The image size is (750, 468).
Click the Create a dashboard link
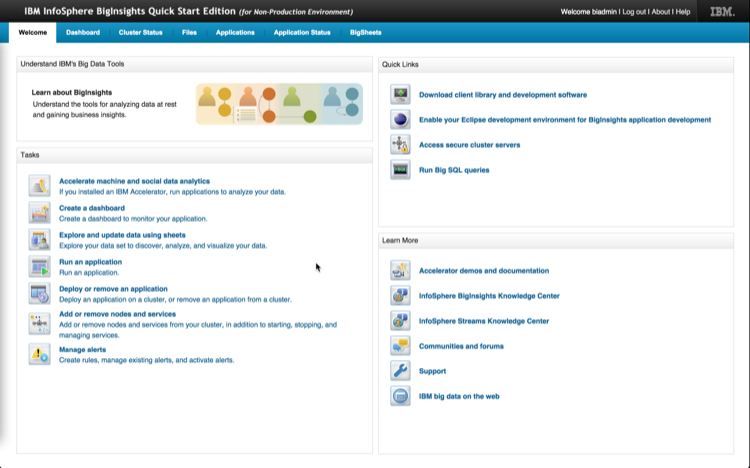click(92, 208)
